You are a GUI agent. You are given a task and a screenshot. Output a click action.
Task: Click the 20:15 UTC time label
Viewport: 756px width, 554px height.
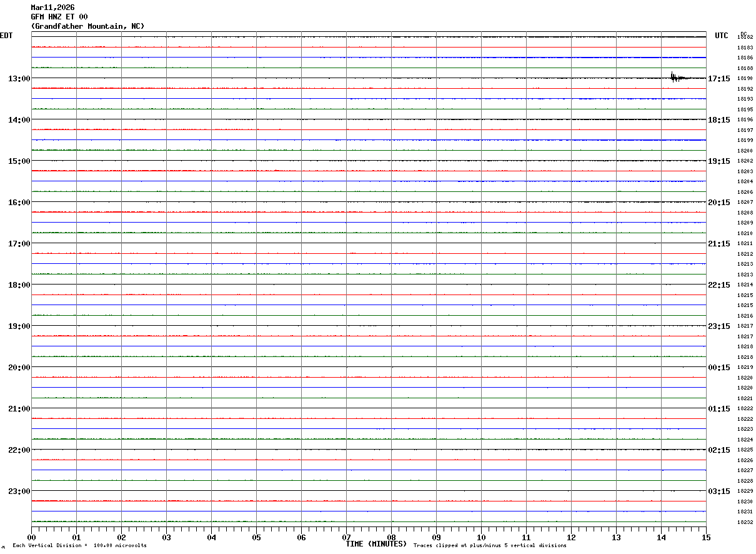[x=719, y=203]
